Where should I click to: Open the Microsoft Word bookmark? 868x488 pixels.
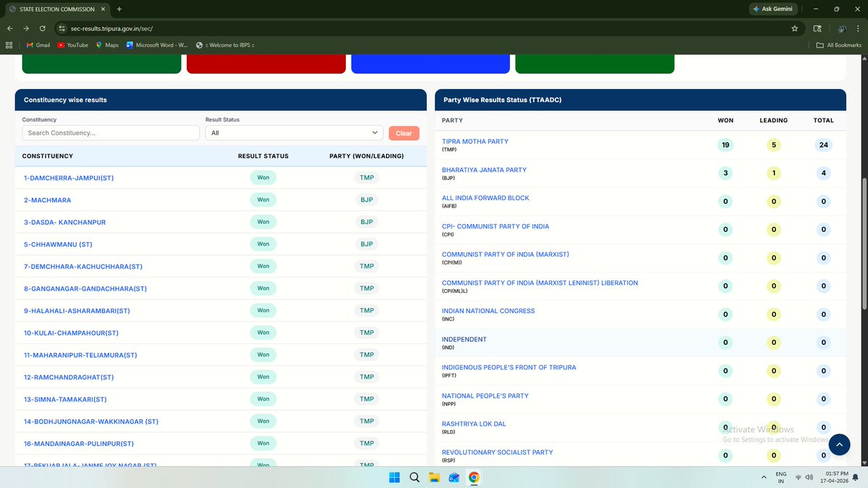click(x=156, y=45)
